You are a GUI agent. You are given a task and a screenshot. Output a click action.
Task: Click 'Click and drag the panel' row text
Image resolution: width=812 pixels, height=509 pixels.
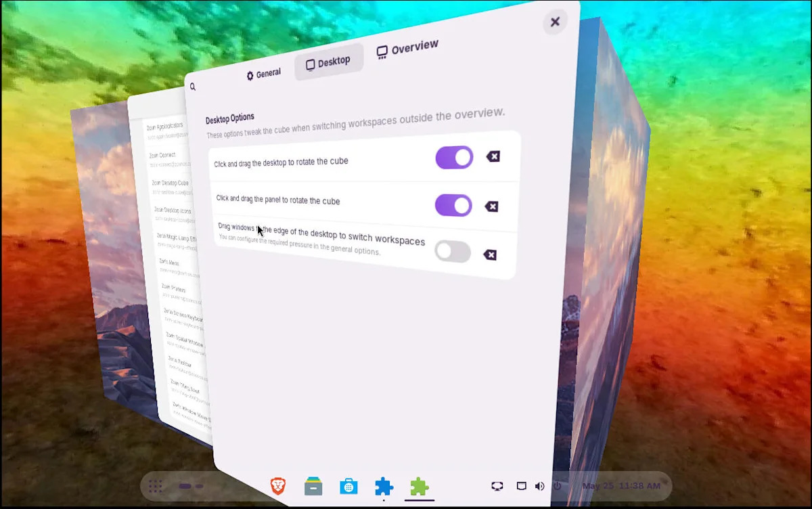pyautogui.click(x=278, y=200)
